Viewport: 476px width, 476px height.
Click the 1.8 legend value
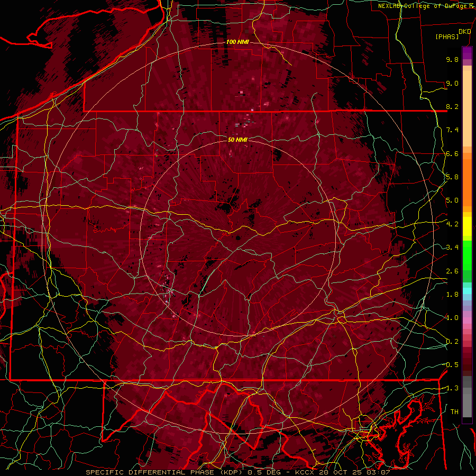452,295
